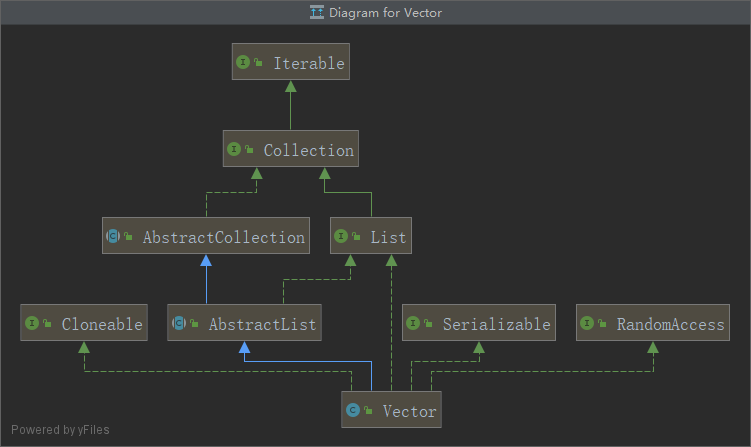Click the interface icon on RandomAccess node
This screenshot has height=447, width=751.
tap(587, 323)
